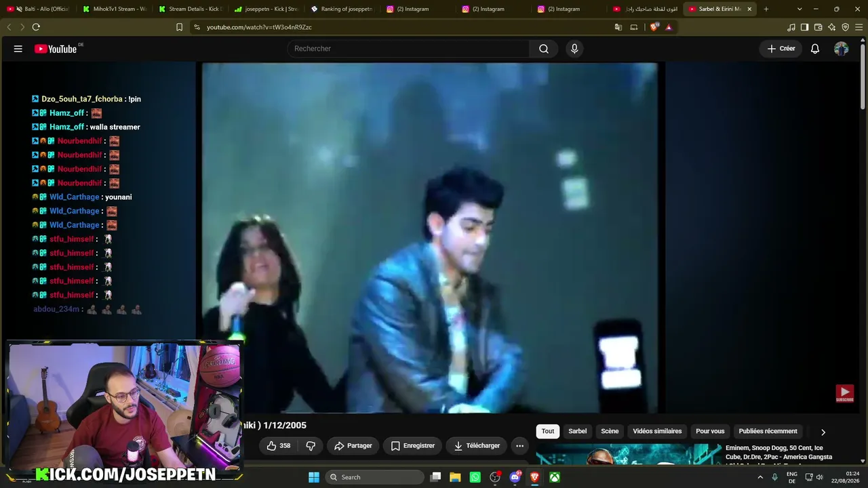
Task: Open the YouTube account avatar menu
Action: (842, 49)
